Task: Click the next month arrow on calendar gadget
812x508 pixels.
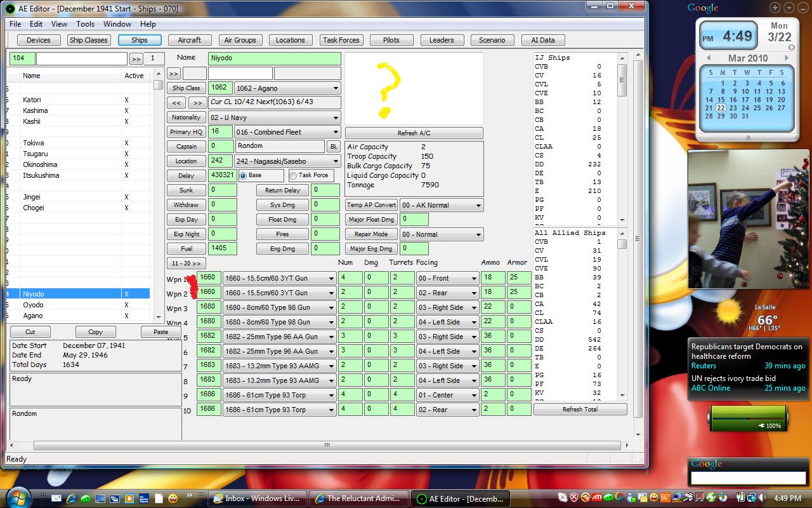Action: [787, 58]
